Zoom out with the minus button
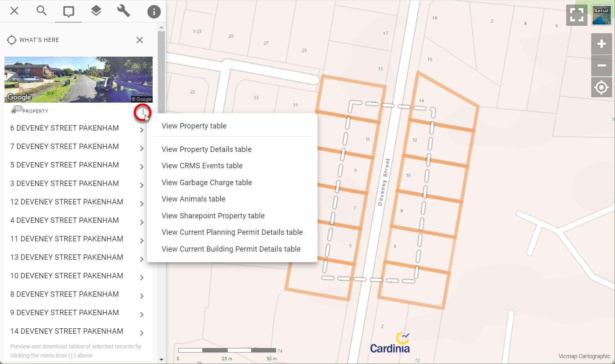The height and width of the screenshot is (364, 615). 601,66
